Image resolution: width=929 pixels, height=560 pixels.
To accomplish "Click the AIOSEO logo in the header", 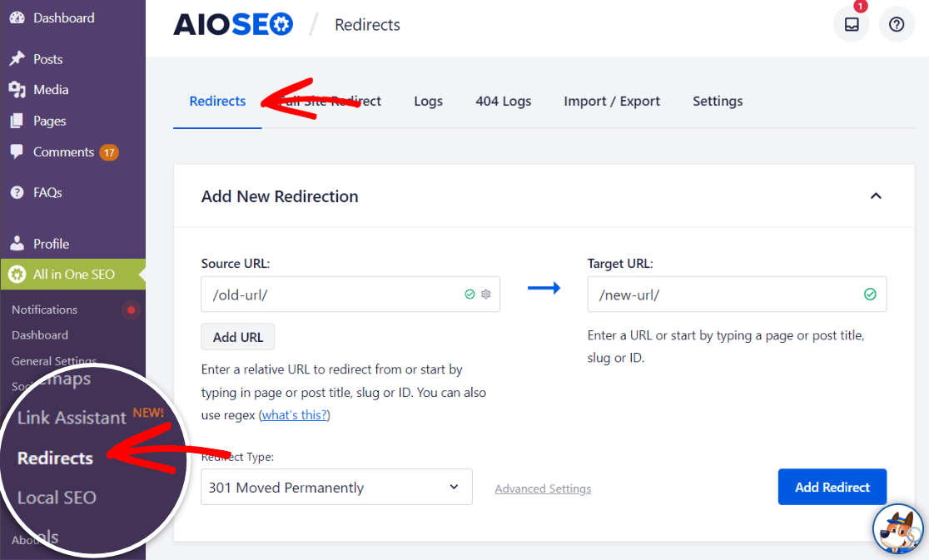I will pos(233,24).
